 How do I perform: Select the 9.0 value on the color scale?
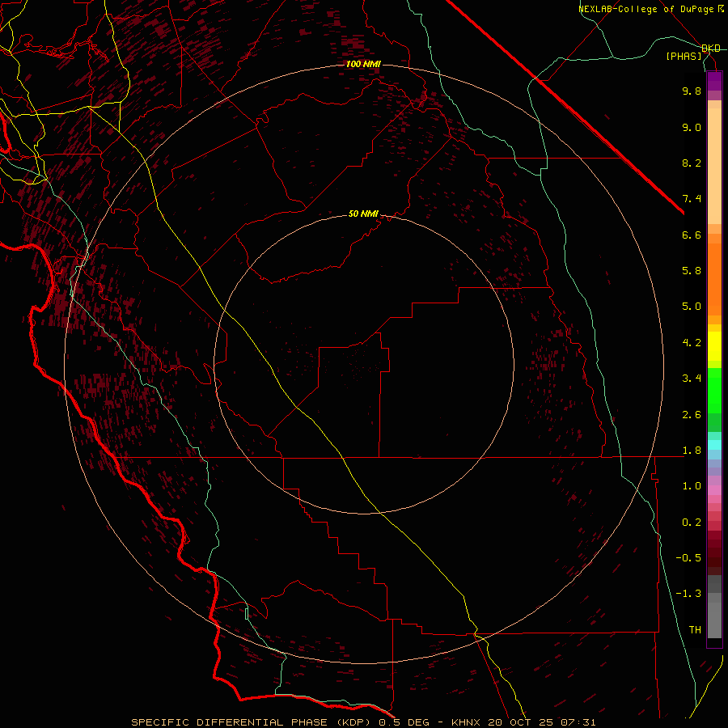[x=692, y=127]
